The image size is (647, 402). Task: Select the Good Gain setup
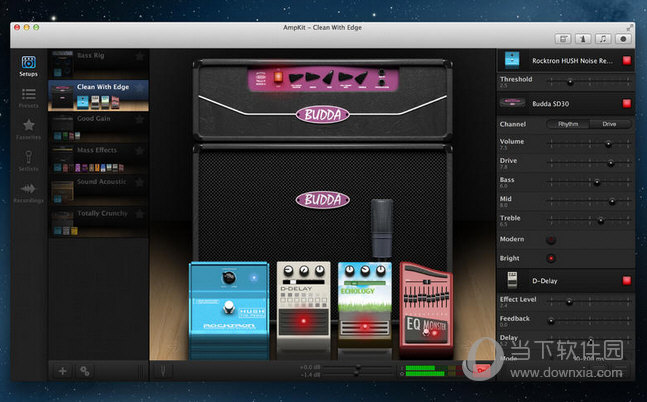[x=99, y=127]
